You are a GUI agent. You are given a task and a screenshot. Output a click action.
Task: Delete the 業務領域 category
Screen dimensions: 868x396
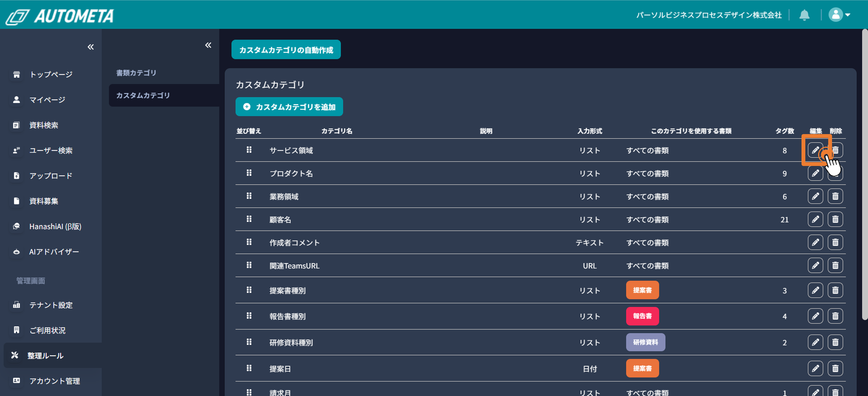(x=835, y=196)
